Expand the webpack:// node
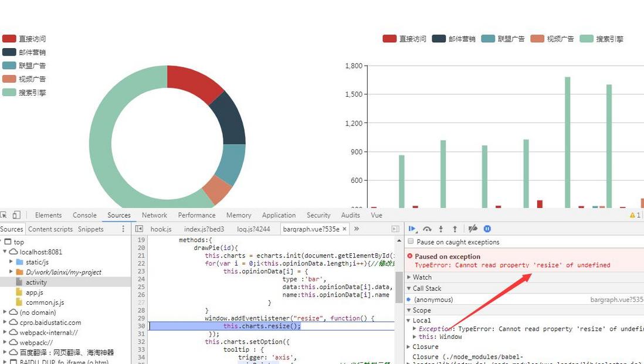This screenshot has height=364, width=644. point(5,342)
